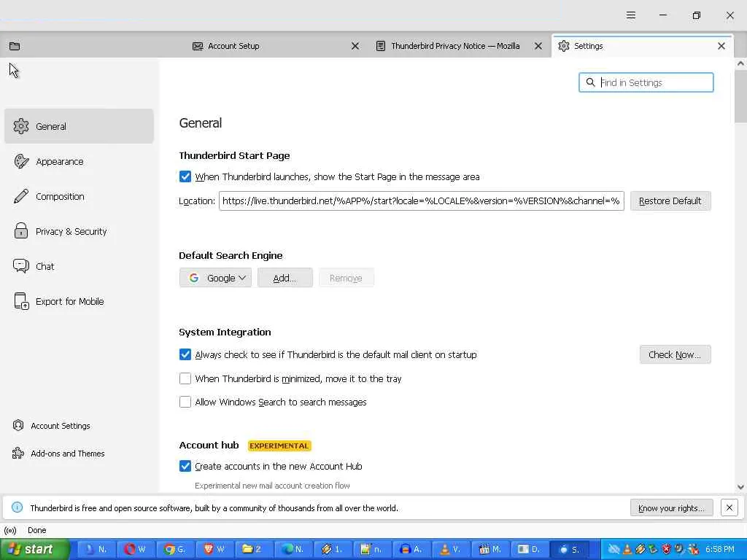Click the Add... search engine button
The width and height of the screenshot is (747, 560).
[x=285, y=278]
